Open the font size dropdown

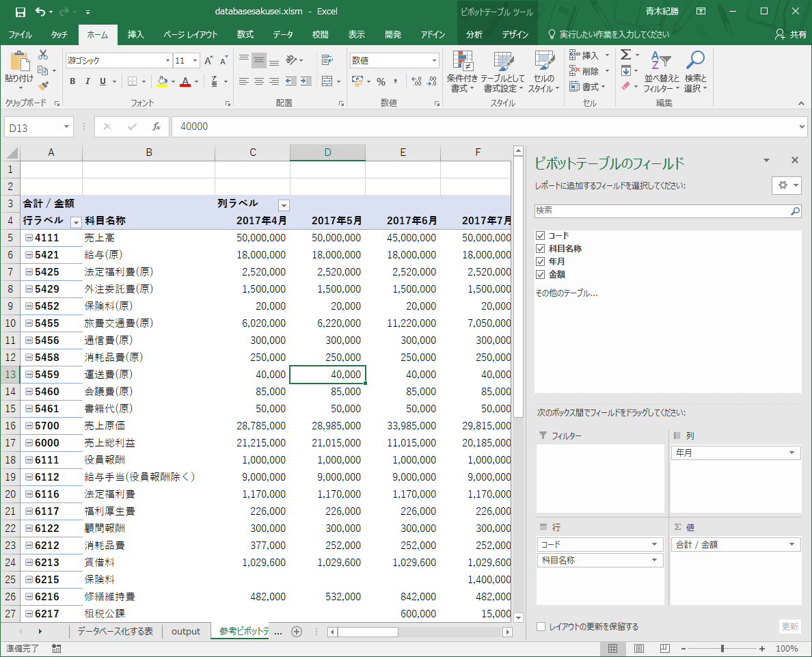pyautogui.click(x=195, y=61)
